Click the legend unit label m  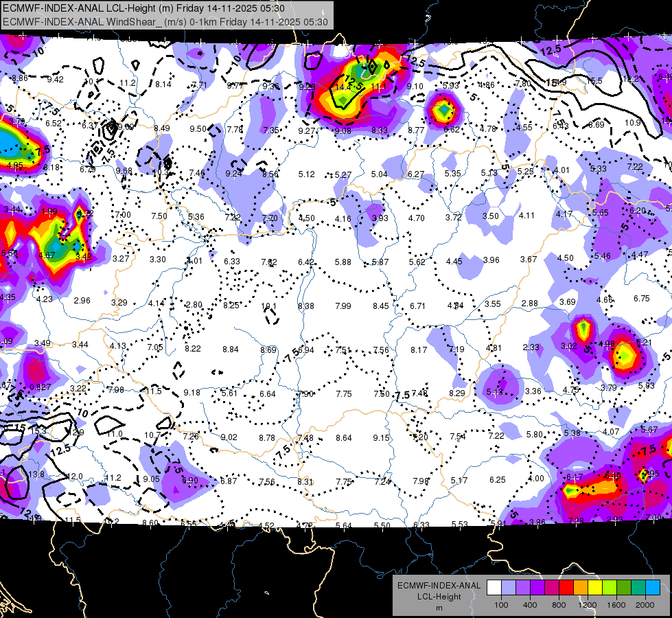[x=439, y=608]
